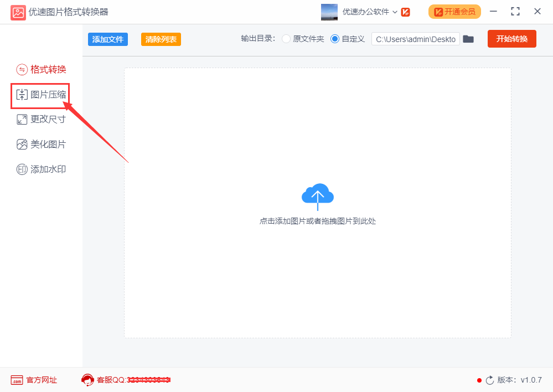553x392 pixels.
Task: Maximize the window to fullscreen
Action: [x=515, y=12]
